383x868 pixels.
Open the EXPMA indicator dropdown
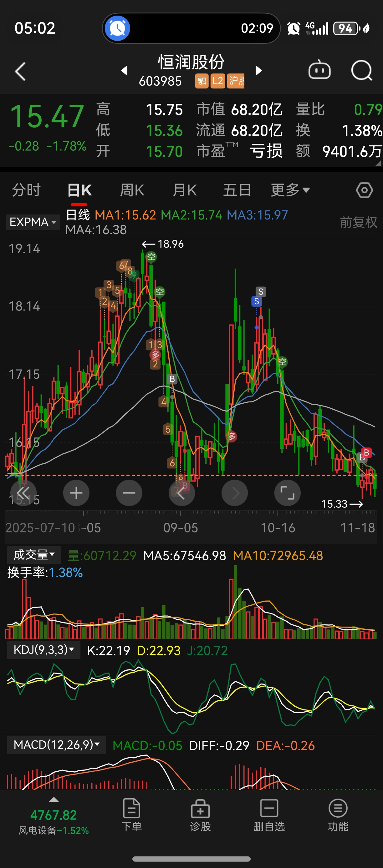tap(33, 222)
